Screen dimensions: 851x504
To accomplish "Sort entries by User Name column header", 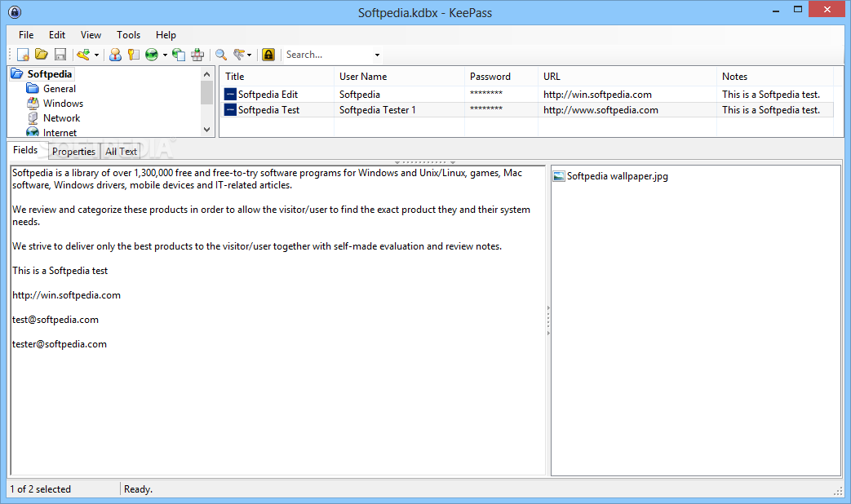I will [x=399, y=77].
